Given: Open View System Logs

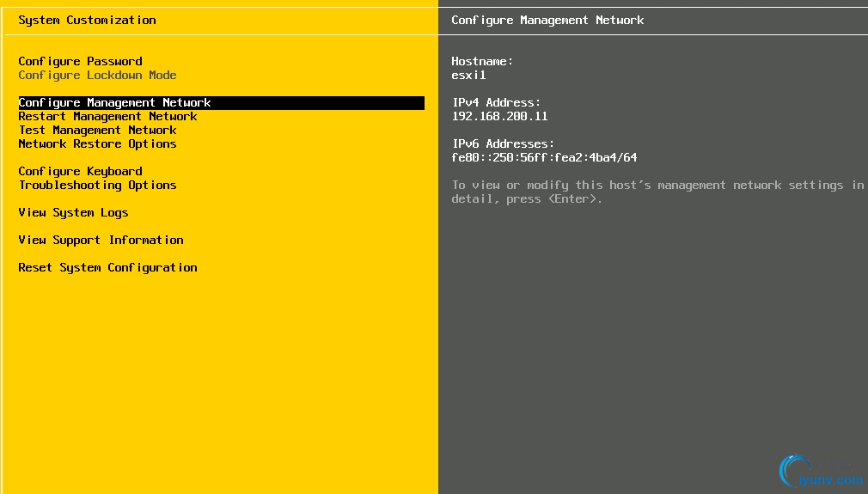Looking at the screenshot, I should (x=73, y=212).
